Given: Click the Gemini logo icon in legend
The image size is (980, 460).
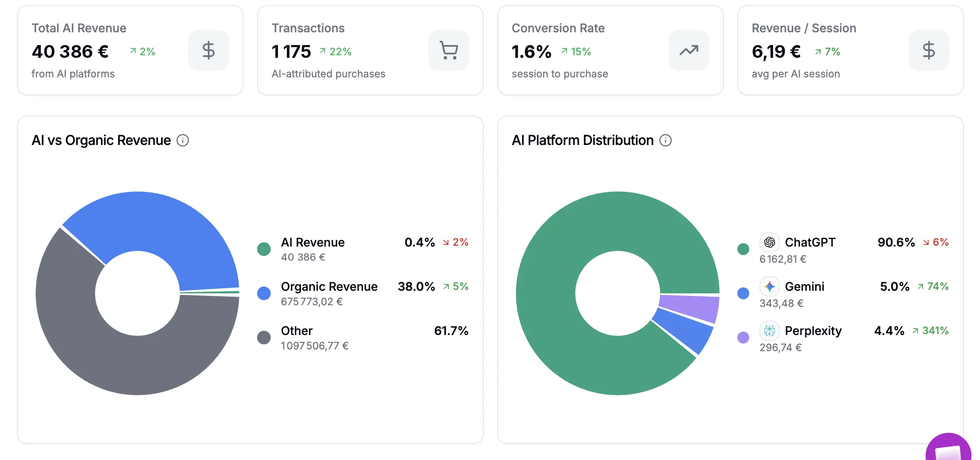Looking at the screenshot, I should coord(770,287).
